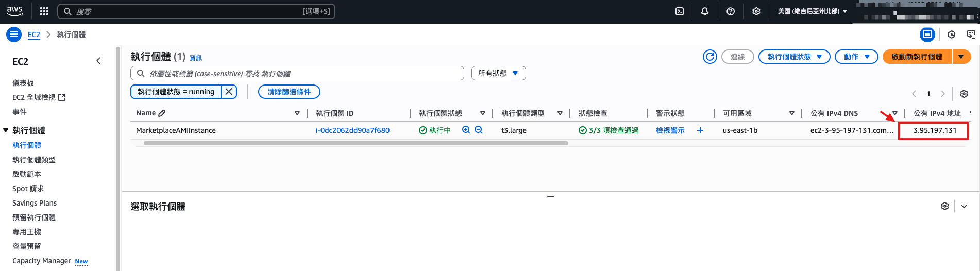
Task: Open instance ID i-0dc2062dd90a7f680 link
Action: 352,130
